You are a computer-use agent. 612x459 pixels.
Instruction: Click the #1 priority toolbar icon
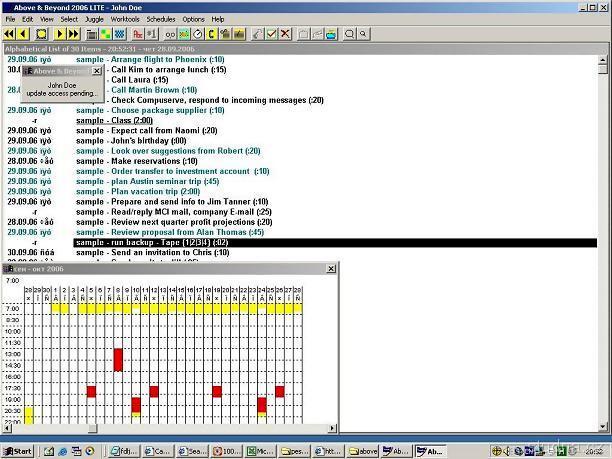152,34
